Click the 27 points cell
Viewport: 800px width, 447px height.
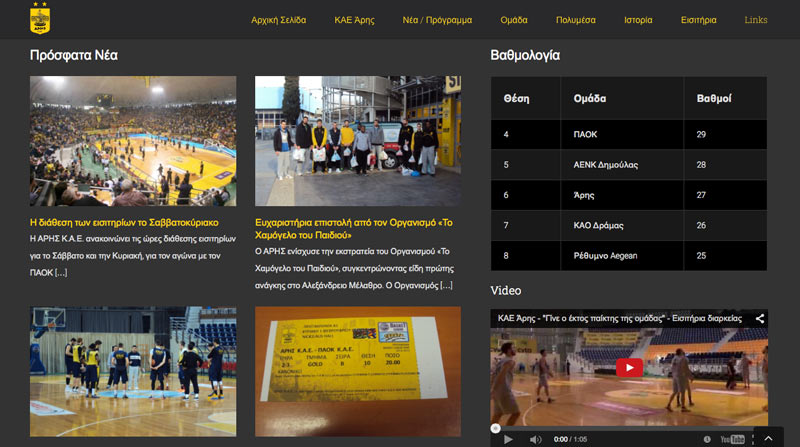click(x=725, y=195)
